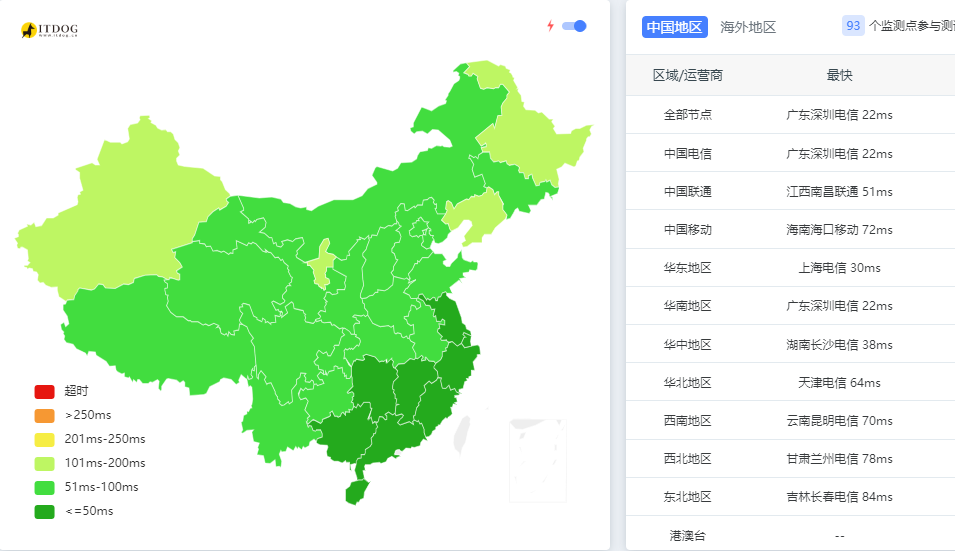Click the orange >250ms legend swatch

coord(44,415)
